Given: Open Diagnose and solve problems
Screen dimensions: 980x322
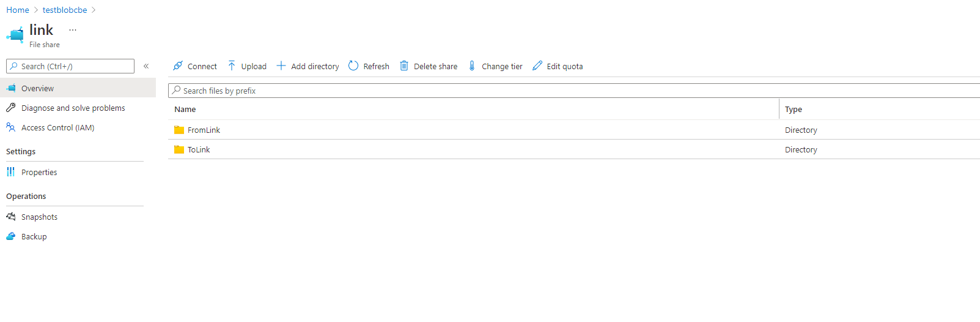Looking at the screenshot, I should click(x=73, y=108).
